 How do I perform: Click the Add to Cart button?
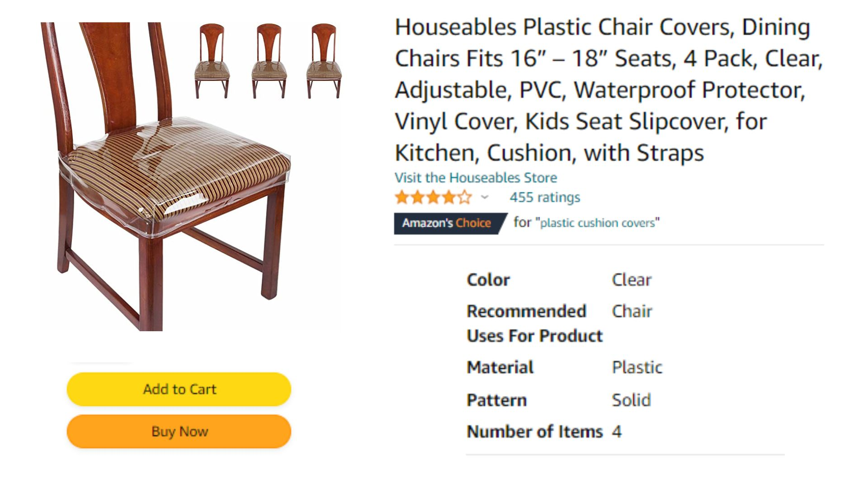179,389
